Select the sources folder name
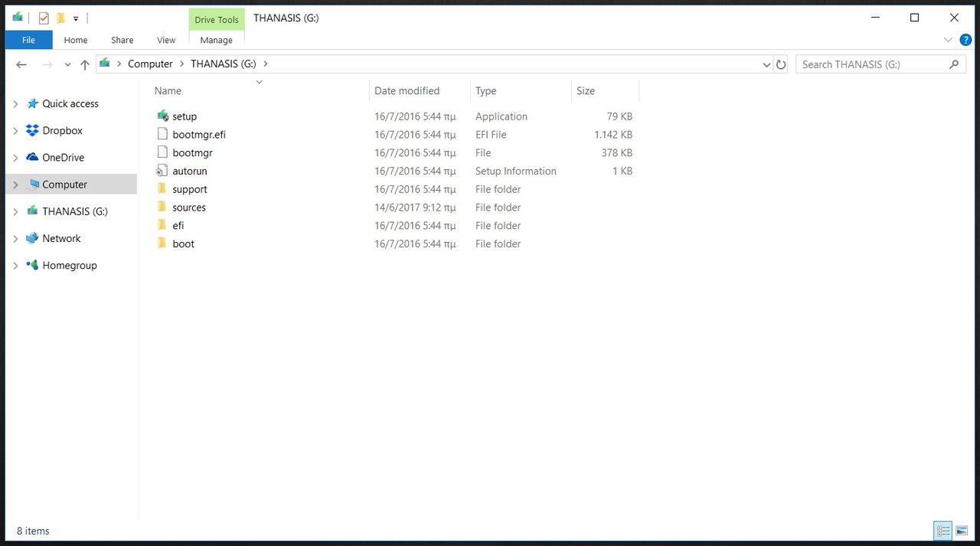This screenshot has height=546, width=980. [189, 208]
